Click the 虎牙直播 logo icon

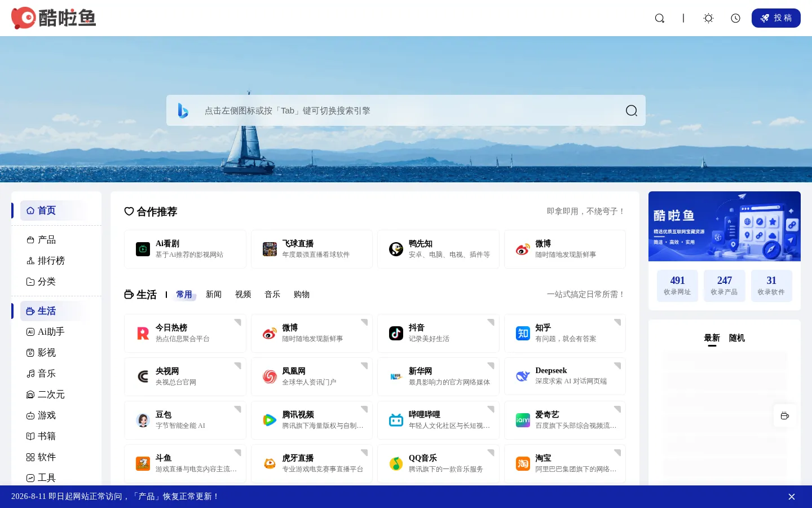click(x=270, y=463)
